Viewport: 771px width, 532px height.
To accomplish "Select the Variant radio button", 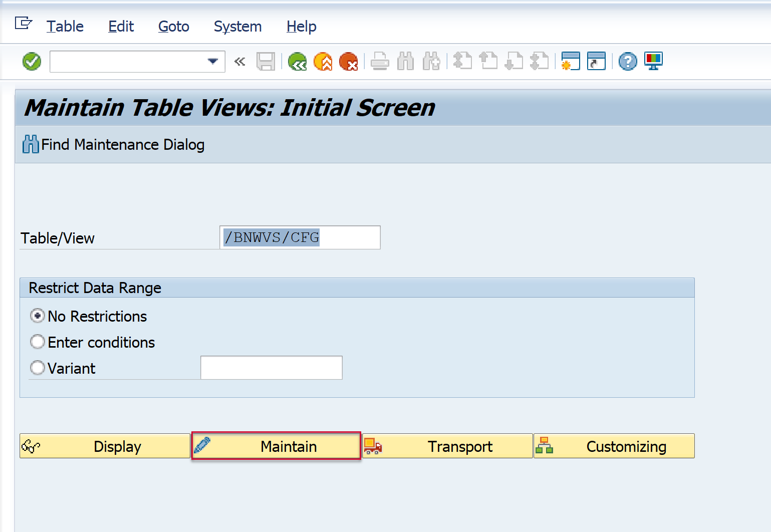I will [x=38, y=368].
